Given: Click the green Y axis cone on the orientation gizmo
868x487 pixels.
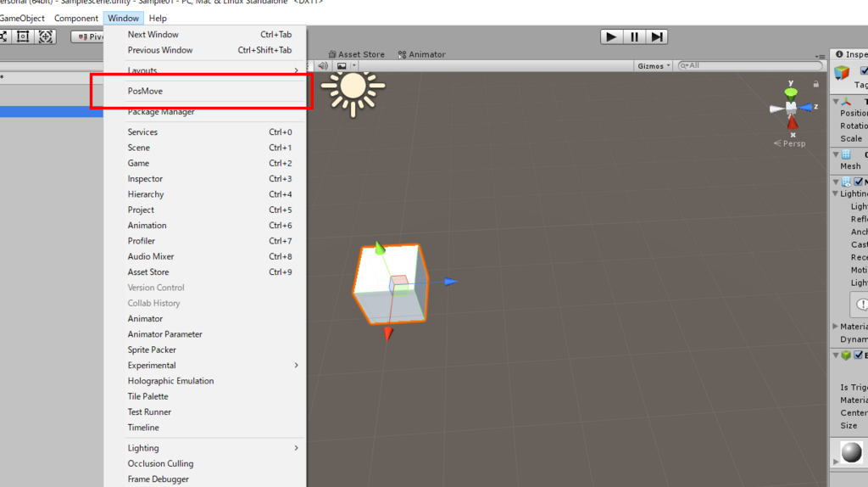Looking at the screenshot, I should click(x=791, y=92).
